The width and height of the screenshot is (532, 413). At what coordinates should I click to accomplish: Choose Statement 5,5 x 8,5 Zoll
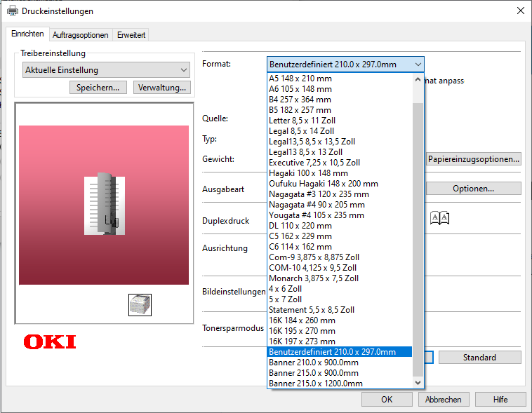[x=340, y=310]
